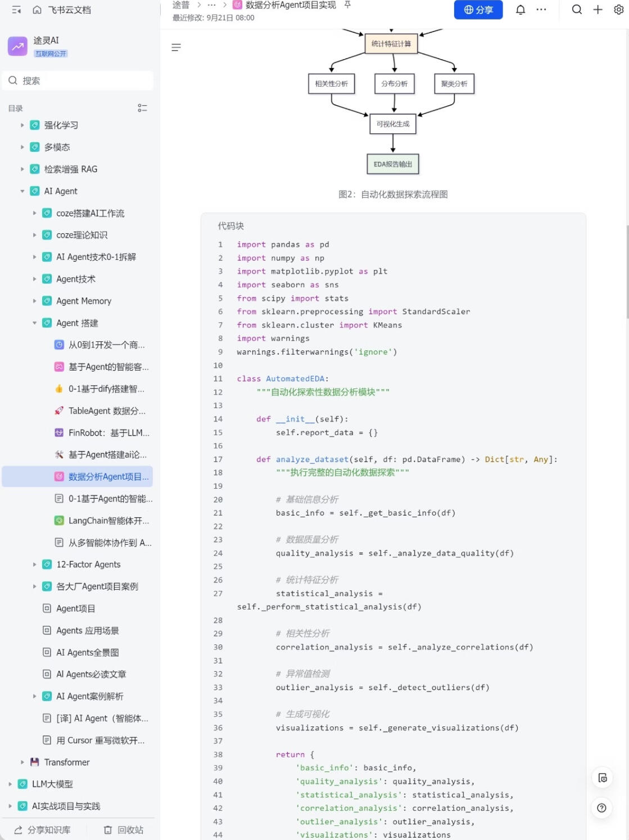Expand the Agent技术 node

point(34,279)
